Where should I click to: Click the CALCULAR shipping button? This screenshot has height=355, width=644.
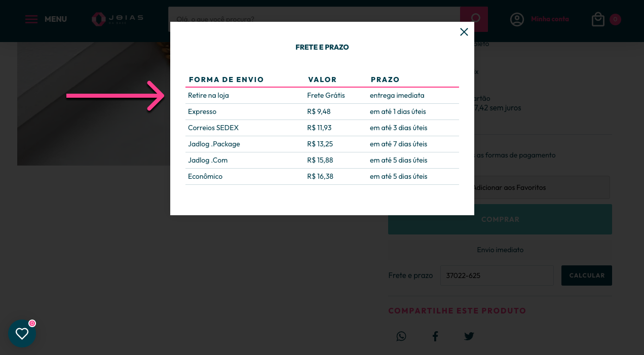point(587,275)
